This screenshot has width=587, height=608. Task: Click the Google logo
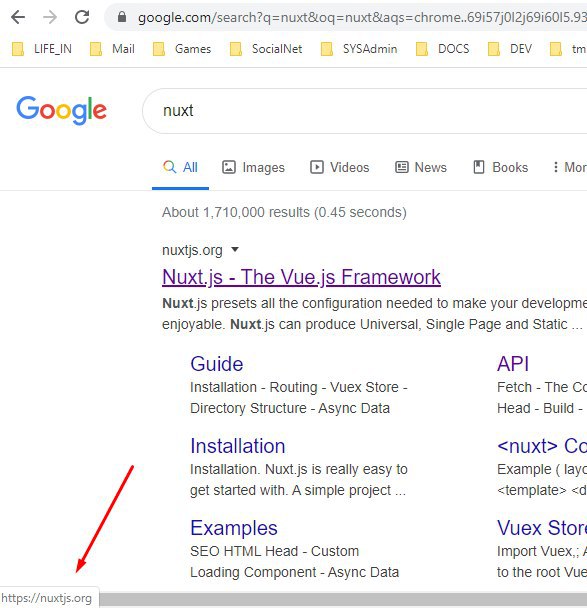(61, 111)
